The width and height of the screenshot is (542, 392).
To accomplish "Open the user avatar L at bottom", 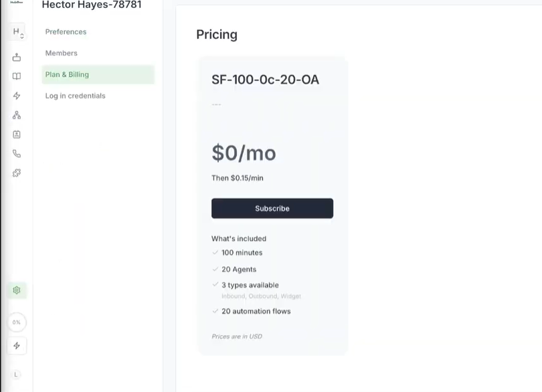I will [x=17, y=375].
